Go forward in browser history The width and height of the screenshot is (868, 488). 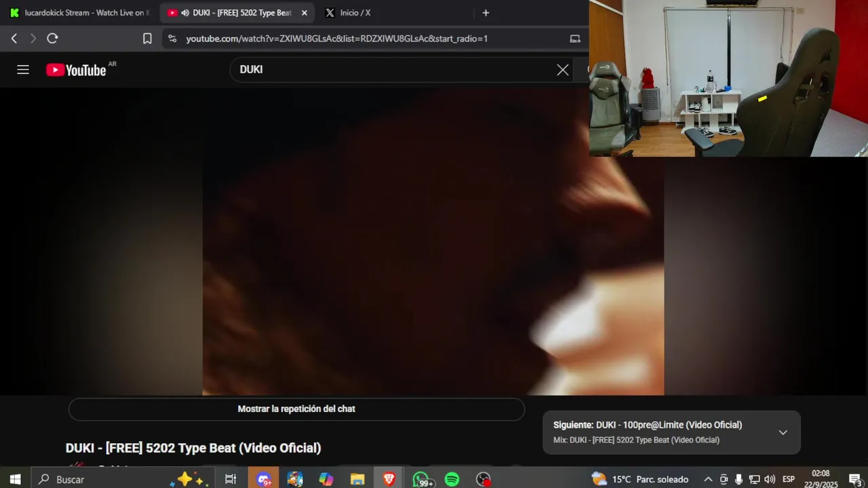pos(33,39)
